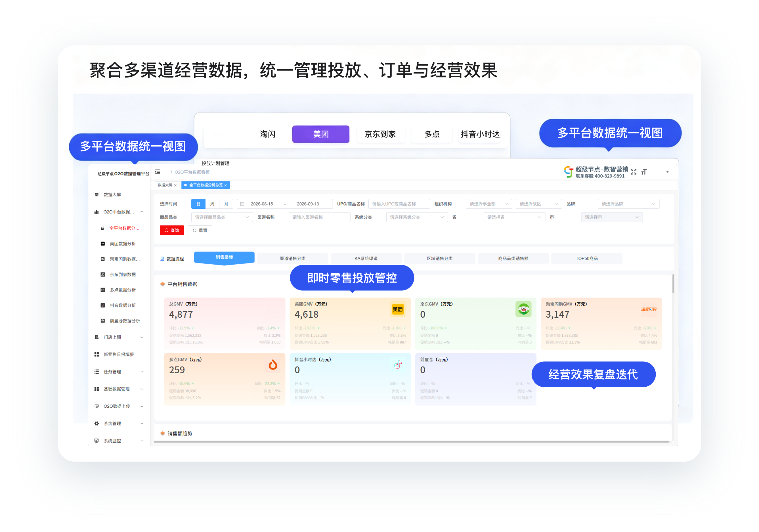Open the 请选择省 dropdown

pyautogui.click(x=514, y=217)
